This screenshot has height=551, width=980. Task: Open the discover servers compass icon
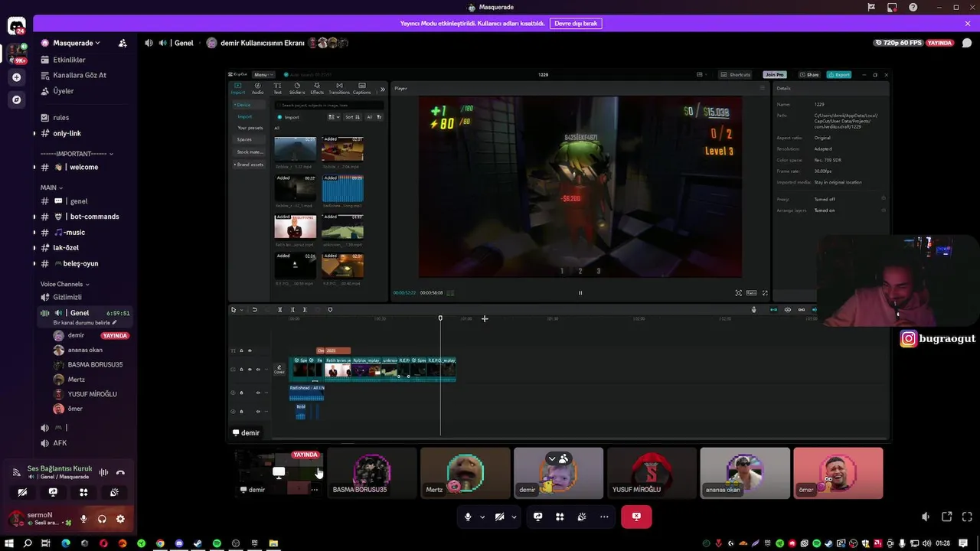tap(16, 99)
